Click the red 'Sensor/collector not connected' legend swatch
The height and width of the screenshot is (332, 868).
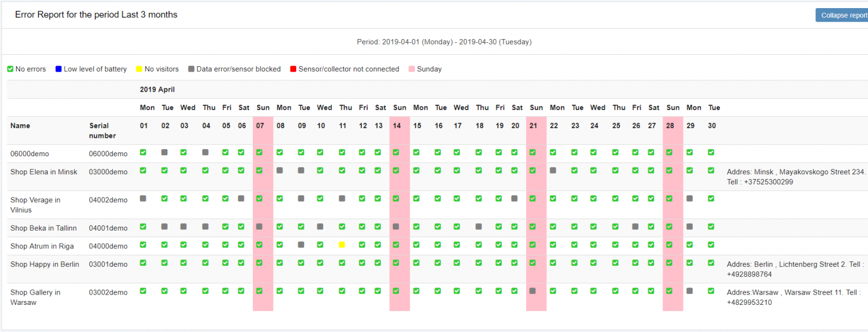[293, 69]
